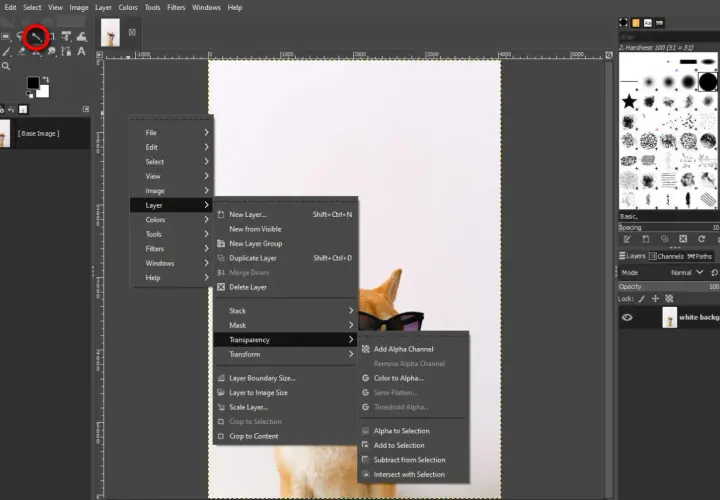
Task: Select the Paths tool icon
Action: tap(66, 51)
